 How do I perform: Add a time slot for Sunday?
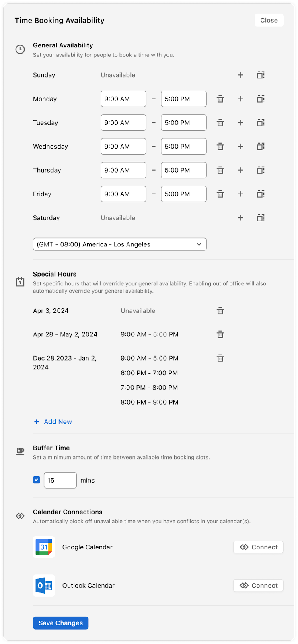coord(240,75)
